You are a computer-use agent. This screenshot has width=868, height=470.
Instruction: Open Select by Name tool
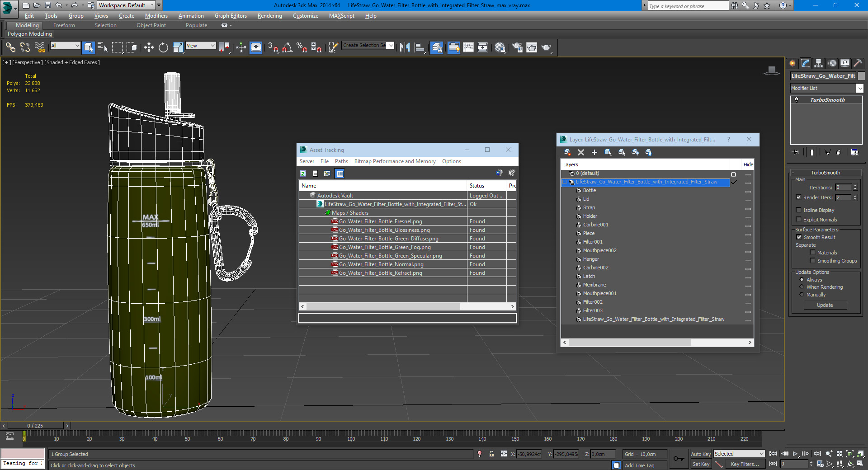tap(103, 47)
